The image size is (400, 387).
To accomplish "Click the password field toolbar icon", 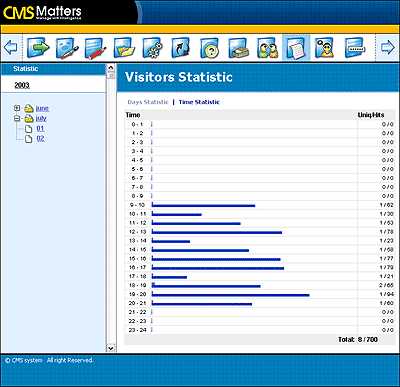I will click(354, 47).
